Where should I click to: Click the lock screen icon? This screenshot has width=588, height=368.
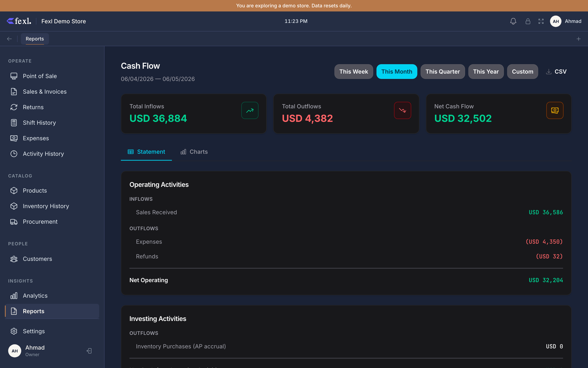point(528,21)
